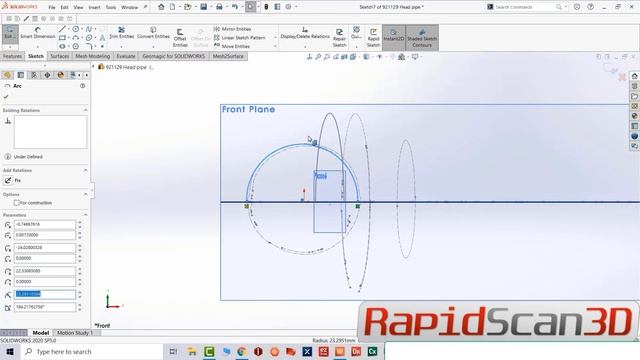
Task: Open the Insert menu
Action: coord(94,7)
